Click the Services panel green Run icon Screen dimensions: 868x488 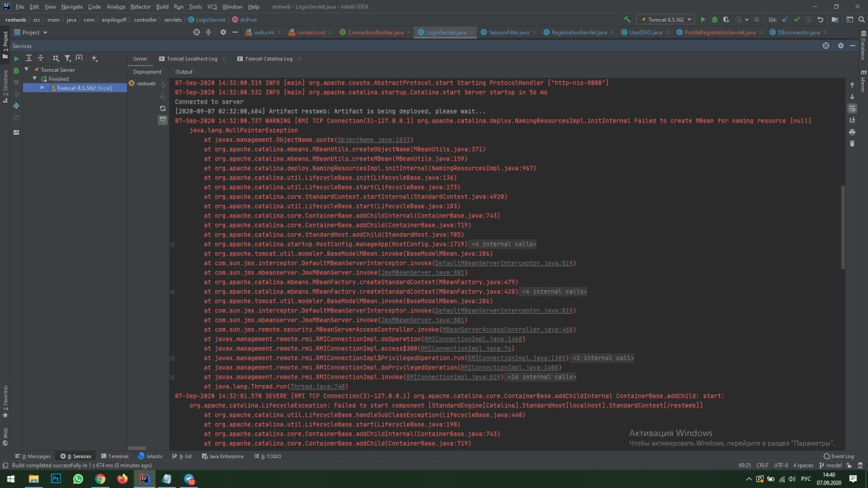tap(16, 59)
